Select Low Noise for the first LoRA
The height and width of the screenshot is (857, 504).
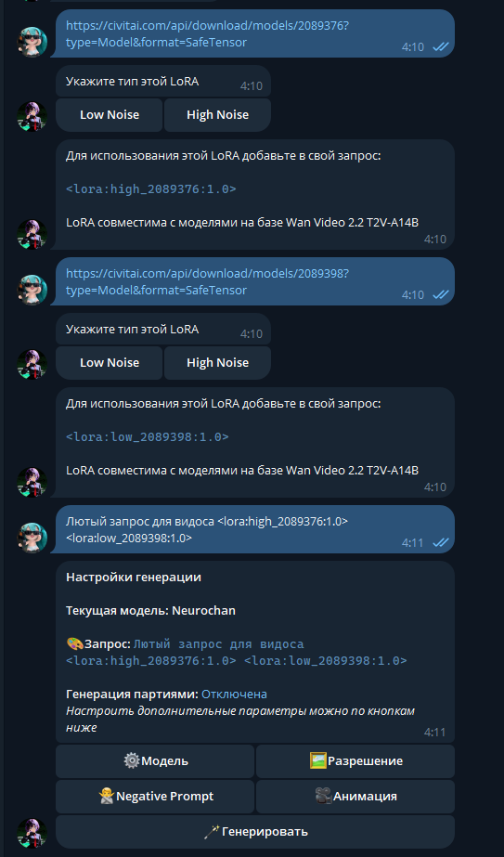[x=110, y=115]
